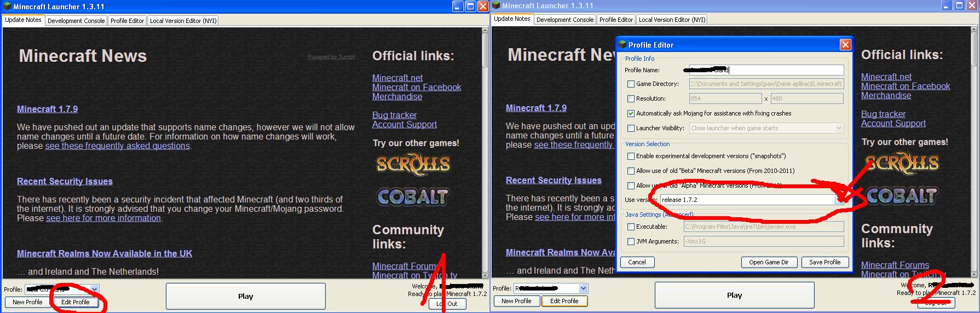Viewport: 980px width, 313px height.
Task: Open Profile Editor tab in right launcher
Action: pyautogui.click(x=616, y=20)
